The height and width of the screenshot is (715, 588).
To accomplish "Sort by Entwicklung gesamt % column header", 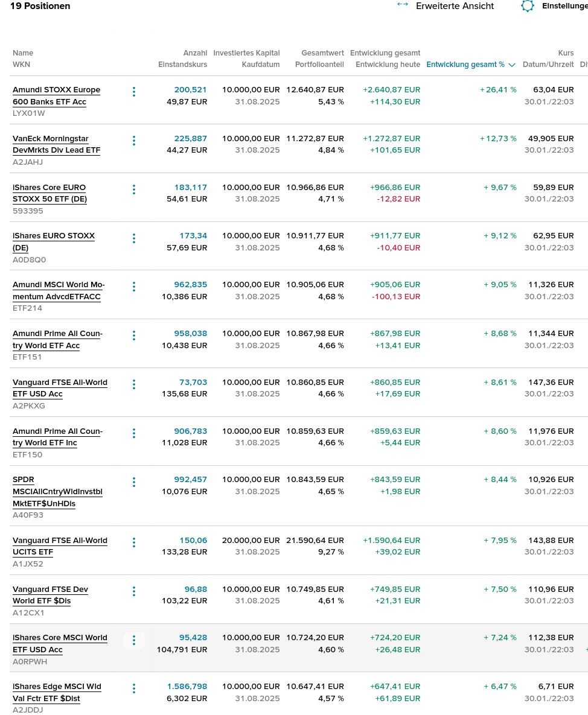I will point(465,65).
